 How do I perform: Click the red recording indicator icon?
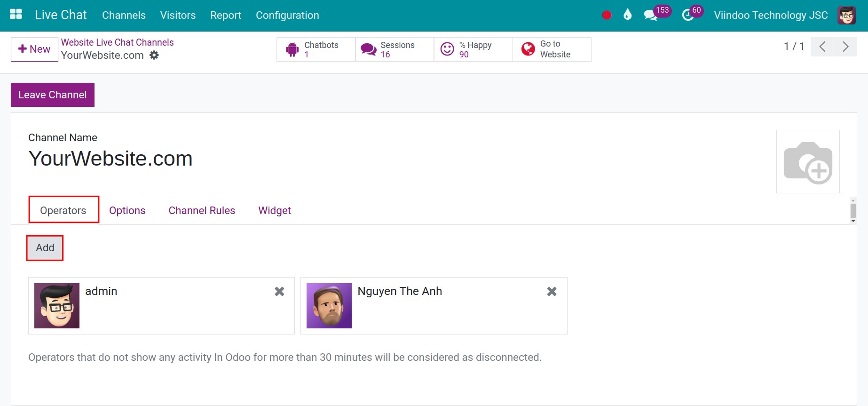(607, 15)
